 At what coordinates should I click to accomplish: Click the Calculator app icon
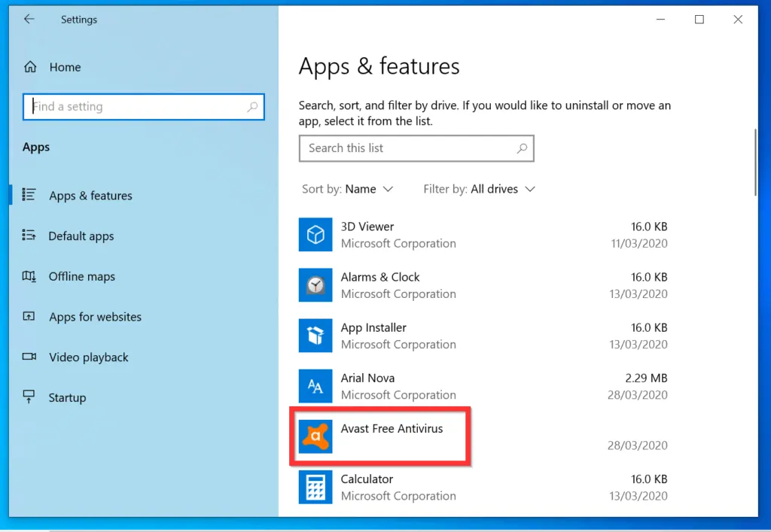click(x=315, y=487)
